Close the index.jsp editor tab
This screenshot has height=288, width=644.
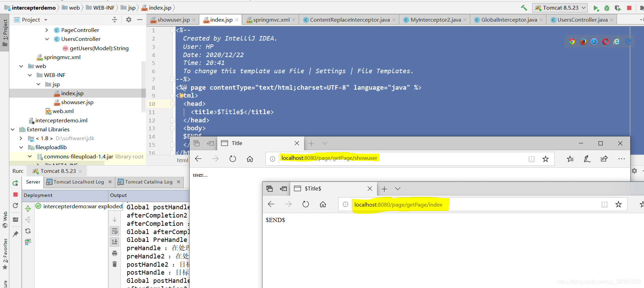pos(237,20)
